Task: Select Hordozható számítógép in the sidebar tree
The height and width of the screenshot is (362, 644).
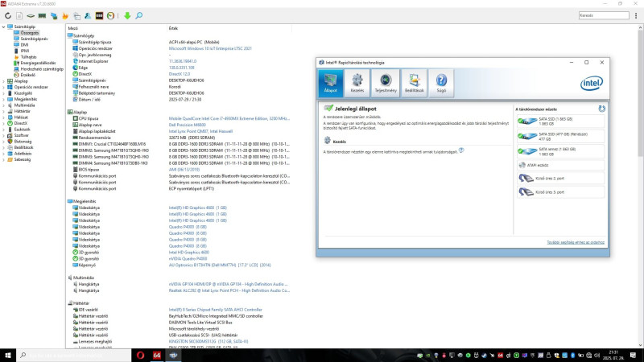Action: [x=42, y=69]
